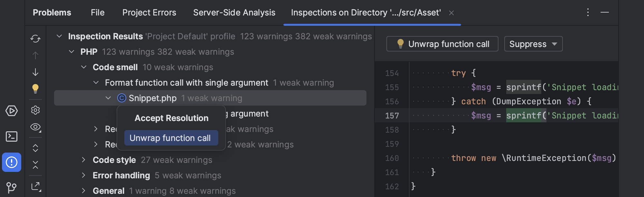Choose Unwrap function call in Accept Resolution popup

171,138
